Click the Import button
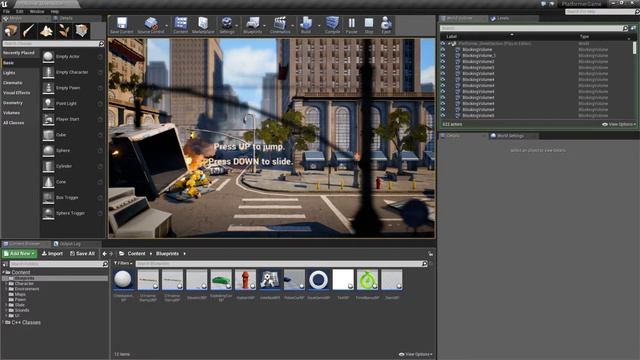The width and height of the screenshot is (640, 360). (x=52, y=253)
